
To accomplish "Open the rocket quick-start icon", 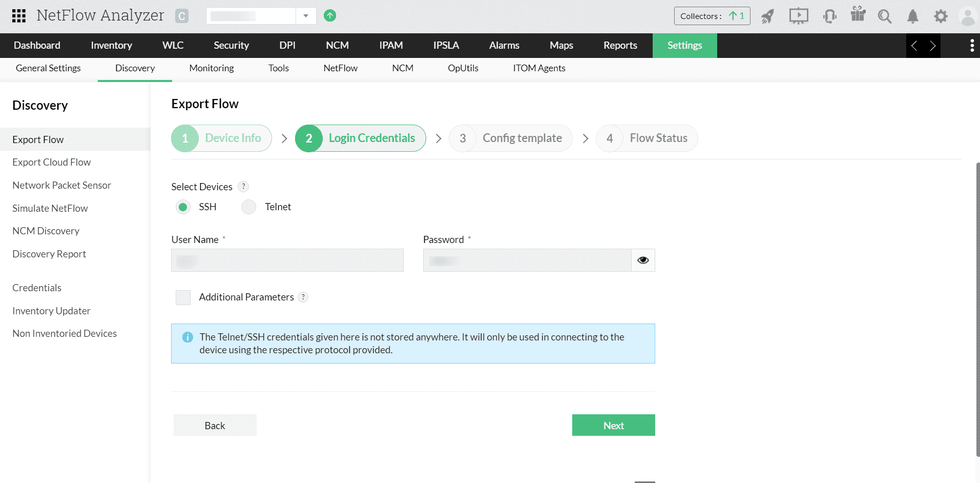I will 767,16.
